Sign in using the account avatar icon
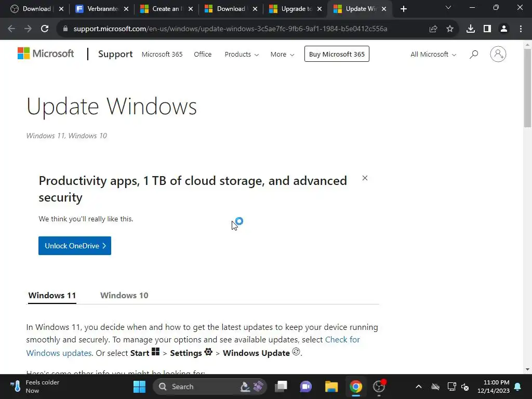Image resolution: width=532 pixels, height=399 pixels. 498,54
